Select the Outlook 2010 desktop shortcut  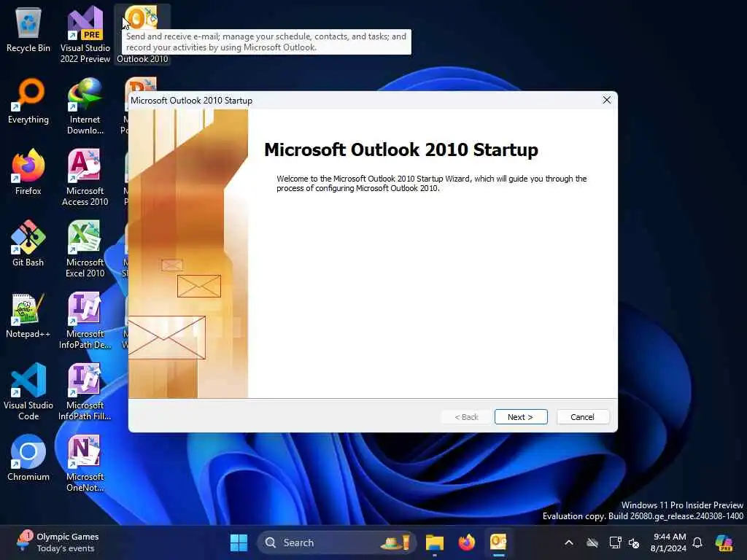(142, 34)
